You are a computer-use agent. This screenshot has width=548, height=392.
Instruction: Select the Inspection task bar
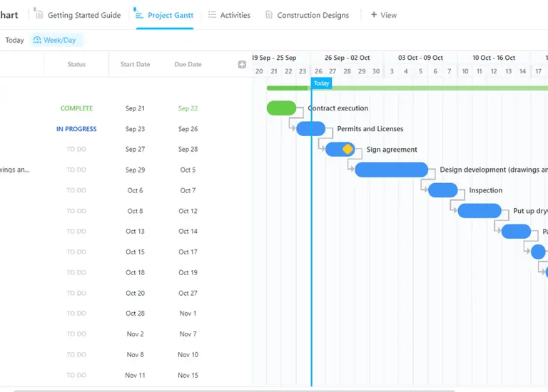pyautogui.click(x=443, y=190)
